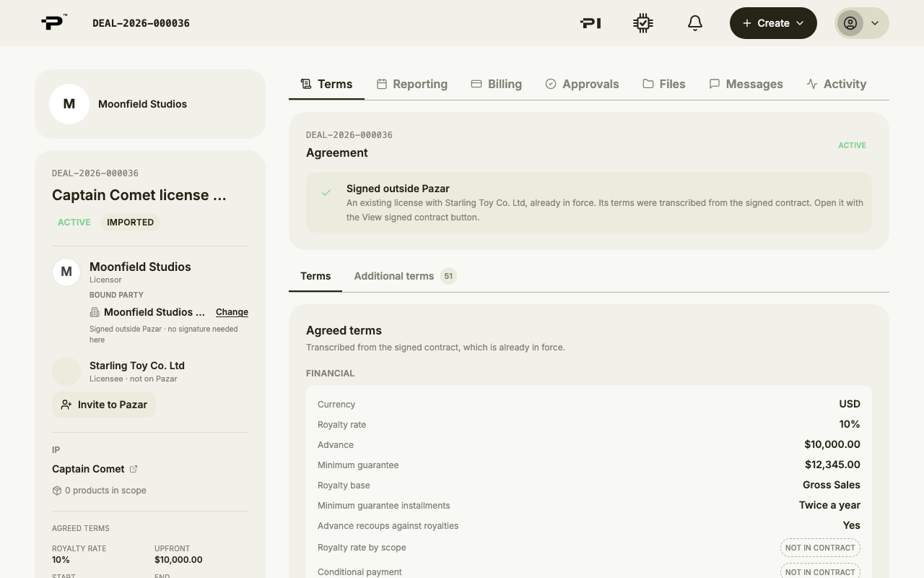Click the Signed outside Pazar checkmark icon
The height and width of the screenshot is (578, 924).
[326, 193]
